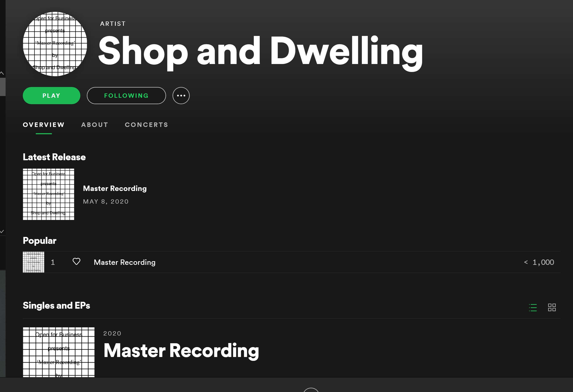This screenshot has height=392, width=573.
Task: Click the small cover in Popular track row
Action: [x=34, y=262]
